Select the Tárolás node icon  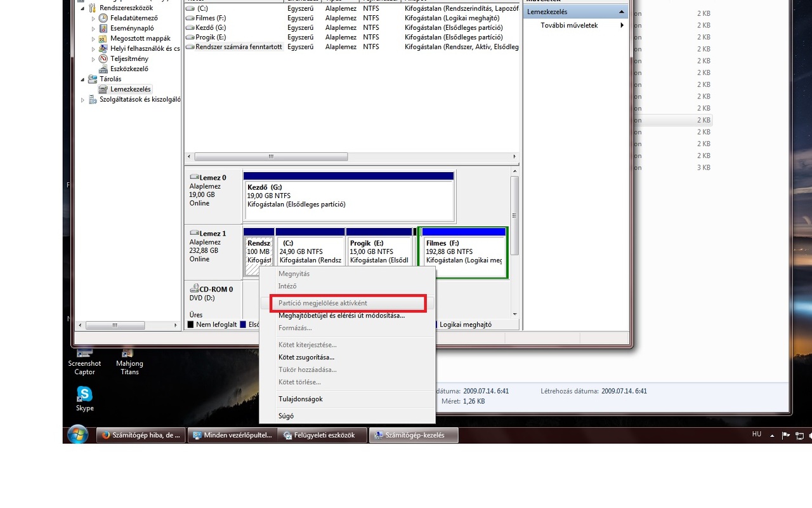93,79
